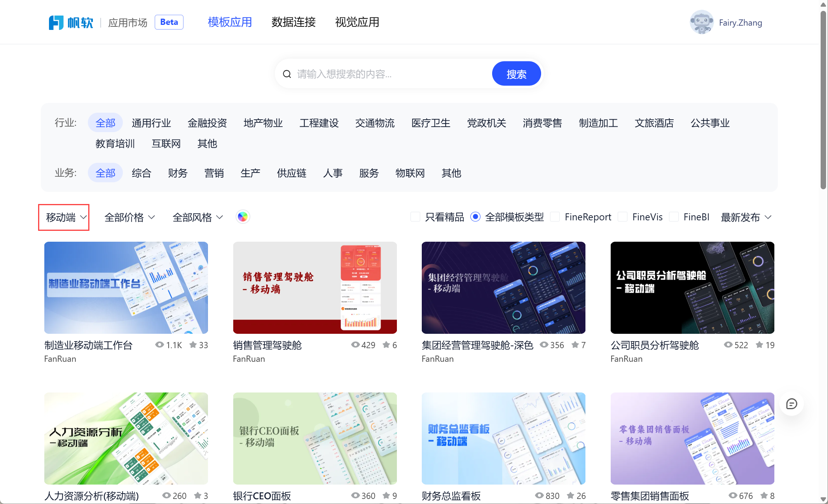
Task: Click the search magnifier icon
Action: (287, 74)
